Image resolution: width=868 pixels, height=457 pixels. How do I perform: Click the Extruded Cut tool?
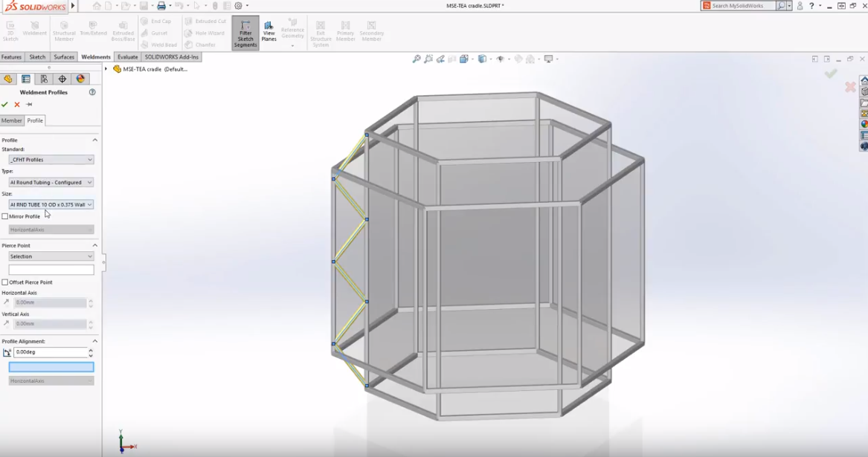[205, 21]
